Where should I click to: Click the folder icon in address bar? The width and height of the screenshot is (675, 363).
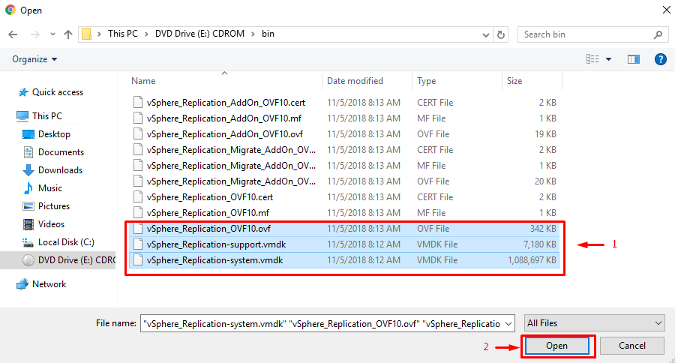click(87, 34)
